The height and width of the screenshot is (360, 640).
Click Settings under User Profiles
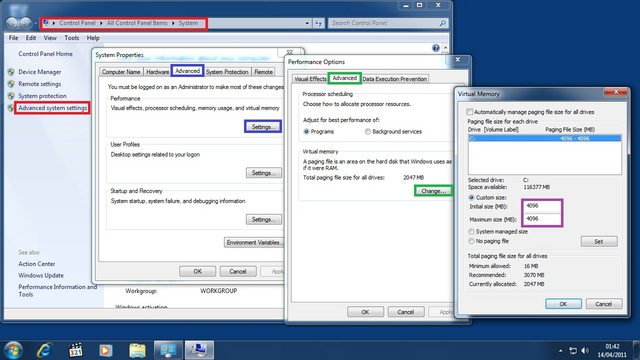pos(264,173)
